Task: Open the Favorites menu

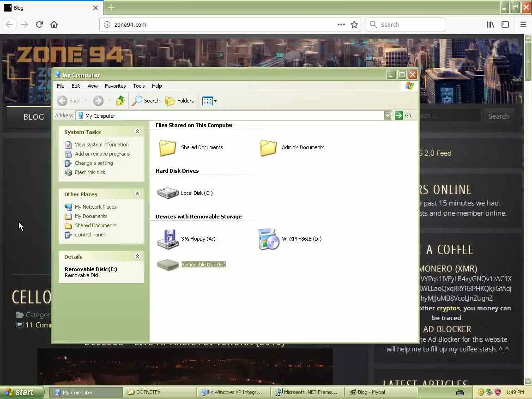Action: coord(115,86)
